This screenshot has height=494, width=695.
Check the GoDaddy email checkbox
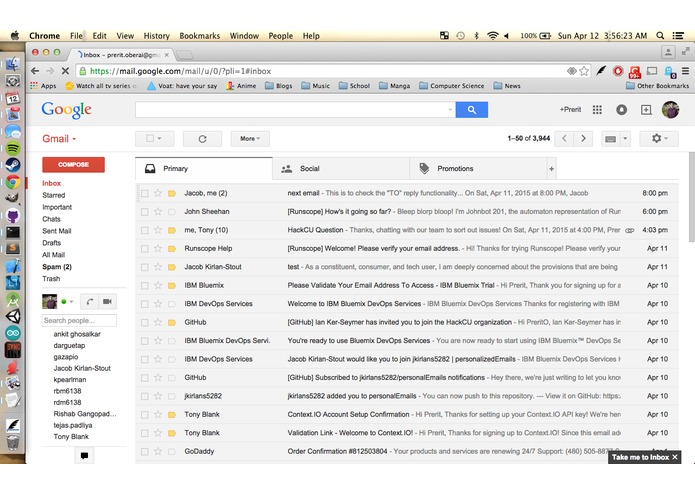click(x=144, y=452)
